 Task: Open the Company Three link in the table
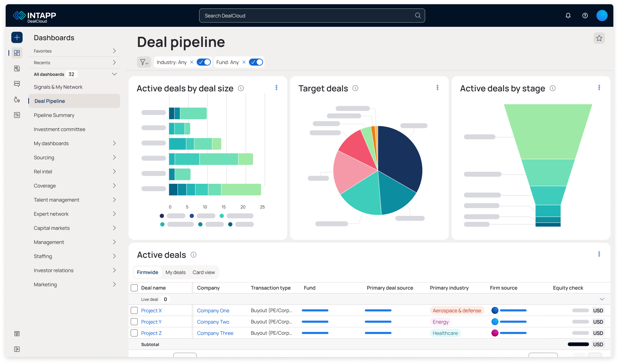215,333
